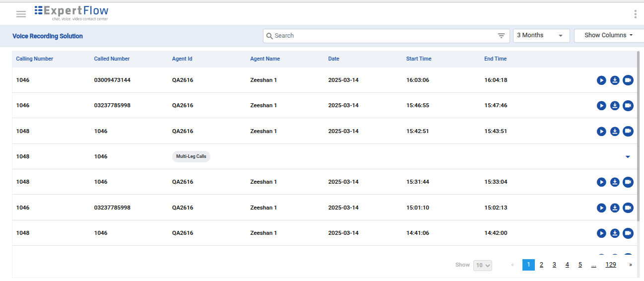Image resolution: width=644 pixels, height=281 pixels.
Task: Open video for the 14:41:06 call
Action: 628,233
